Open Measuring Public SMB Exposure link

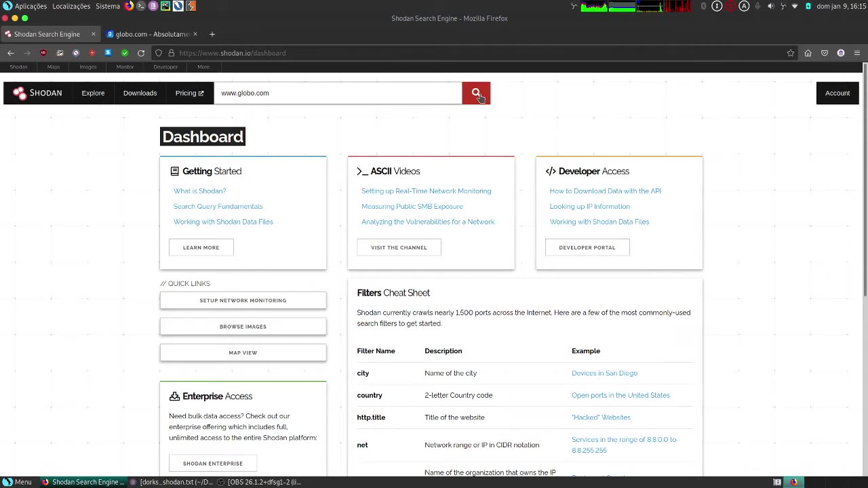click(x=412, y=206)
